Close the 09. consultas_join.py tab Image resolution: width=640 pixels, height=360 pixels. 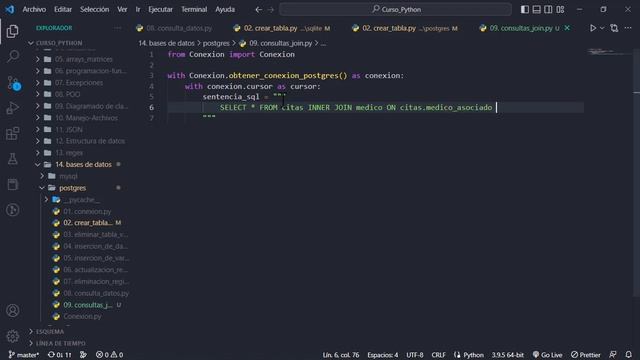tap(567, 28)
